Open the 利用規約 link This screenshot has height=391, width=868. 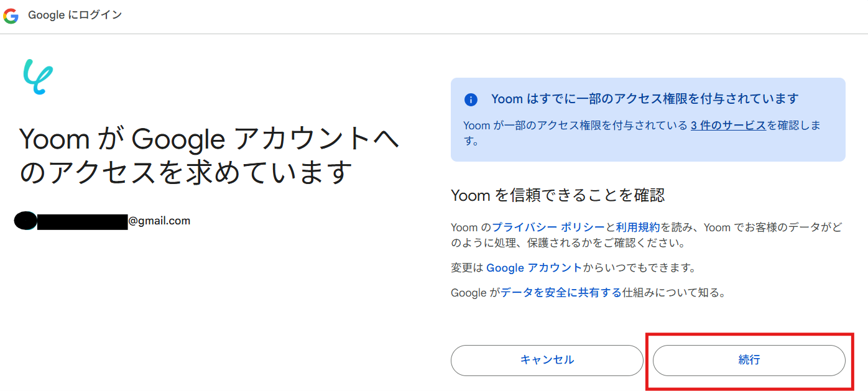tap(638, 228)
